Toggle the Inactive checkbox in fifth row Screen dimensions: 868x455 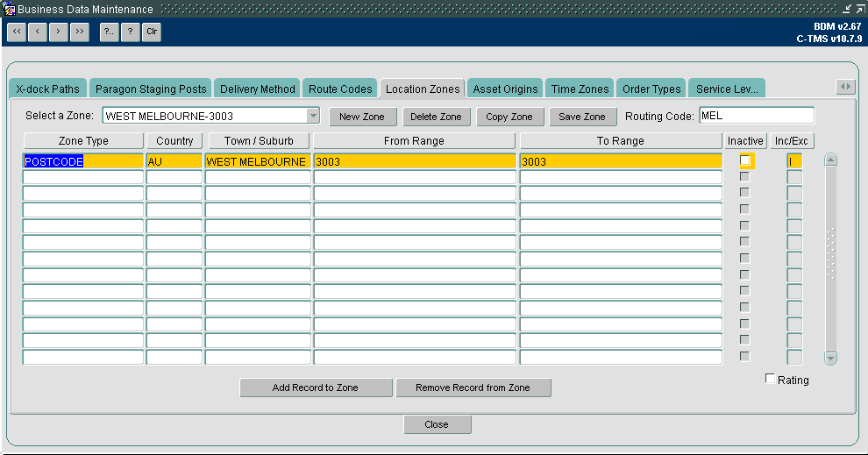tap(745, 226)
